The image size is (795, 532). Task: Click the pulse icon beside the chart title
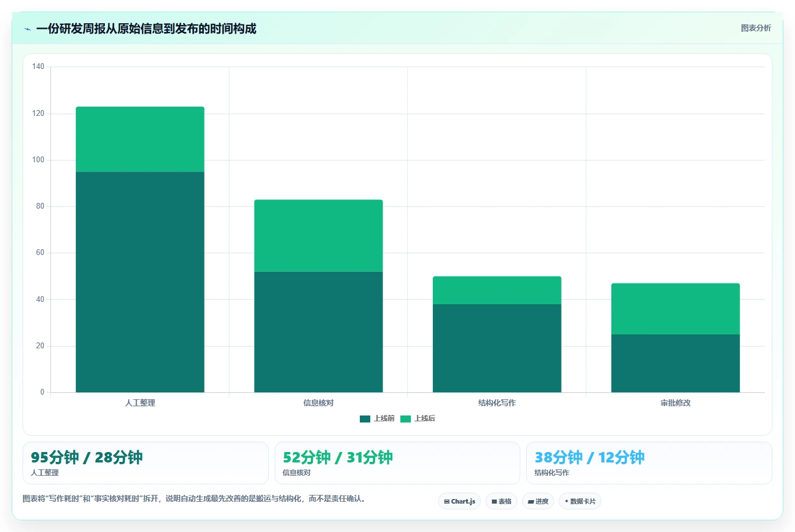click(x=27, y=29)
